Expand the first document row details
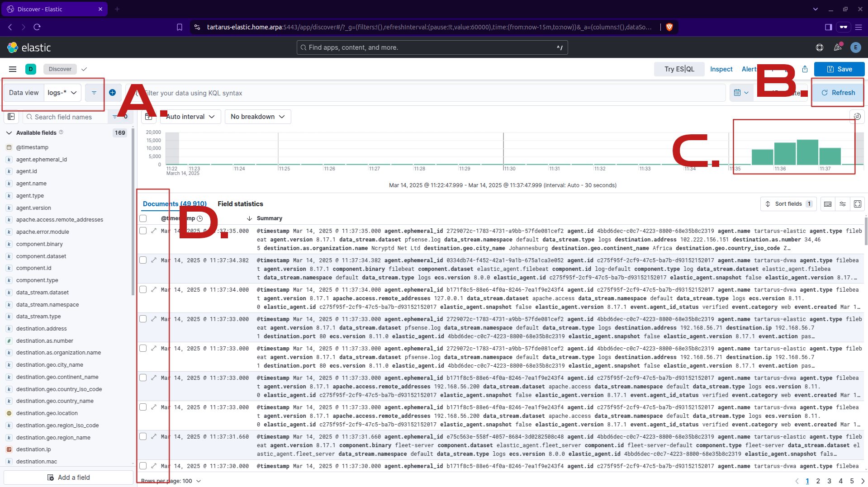 coord(154,231)
